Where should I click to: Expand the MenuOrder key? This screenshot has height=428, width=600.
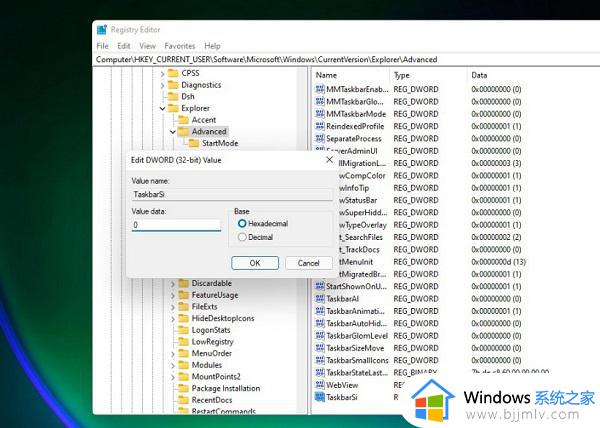(x=173, y=354)
